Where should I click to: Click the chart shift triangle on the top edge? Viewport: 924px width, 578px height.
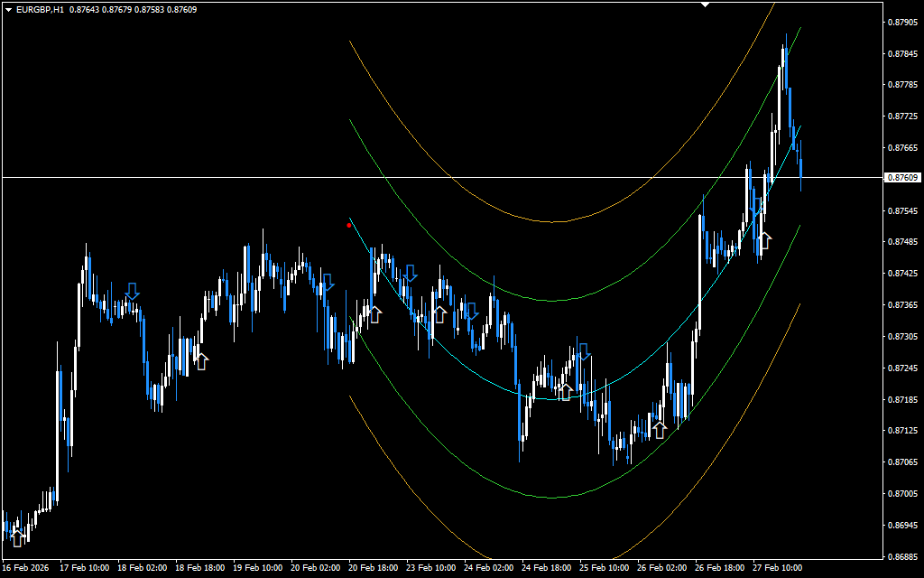point(706,5)
